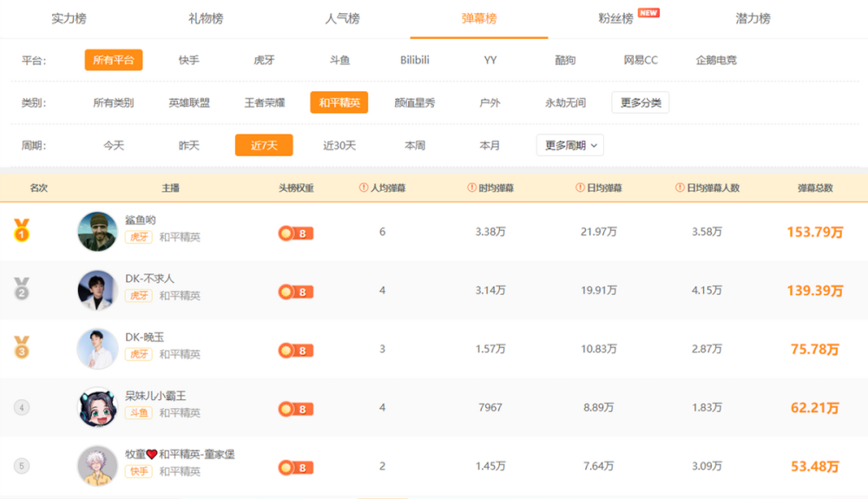Viewport: 868px width, 499px height.
Task: Click the gold rank 1 medal icon
Action: pos(22,230)
